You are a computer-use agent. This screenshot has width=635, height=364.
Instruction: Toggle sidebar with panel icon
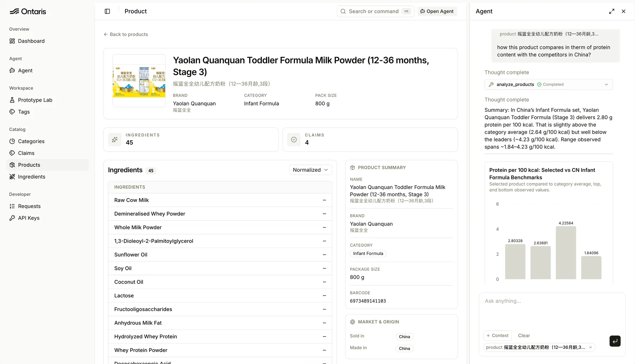click(107, 11)
